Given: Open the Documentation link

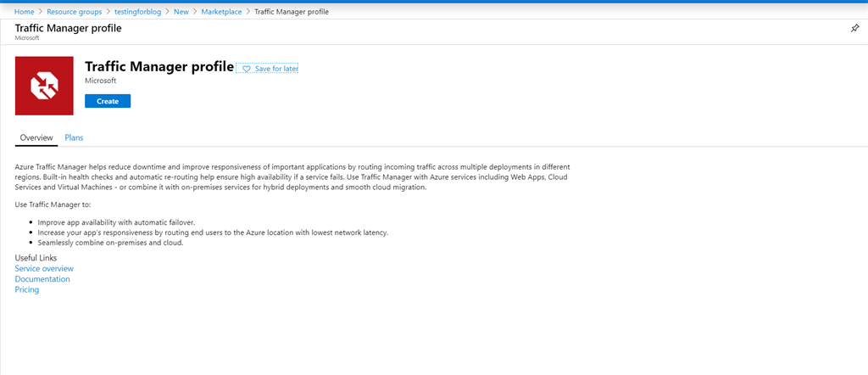Looking at the screenshot, I should 42,279.
